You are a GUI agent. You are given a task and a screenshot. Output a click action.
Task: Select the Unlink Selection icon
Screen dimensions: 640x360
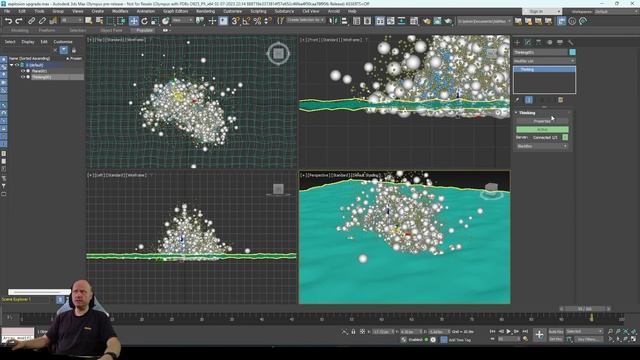42,21
